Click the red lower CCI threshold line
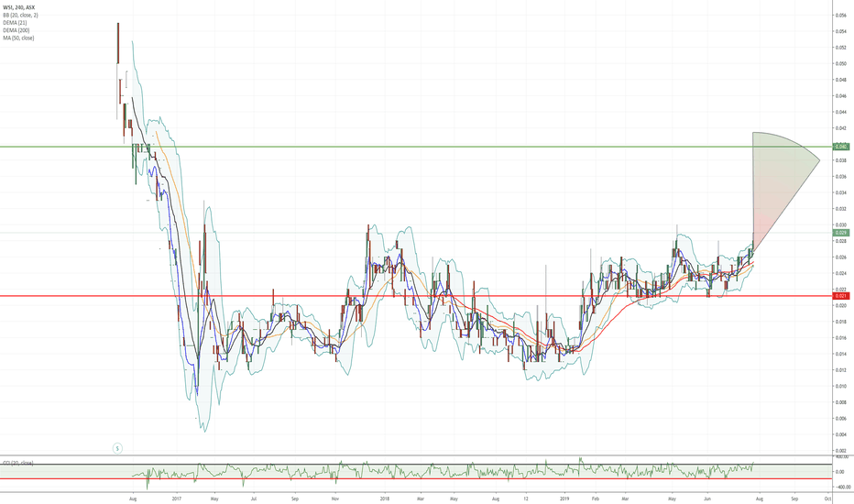This screenshot has width=854, height=504. click(416, 479)
